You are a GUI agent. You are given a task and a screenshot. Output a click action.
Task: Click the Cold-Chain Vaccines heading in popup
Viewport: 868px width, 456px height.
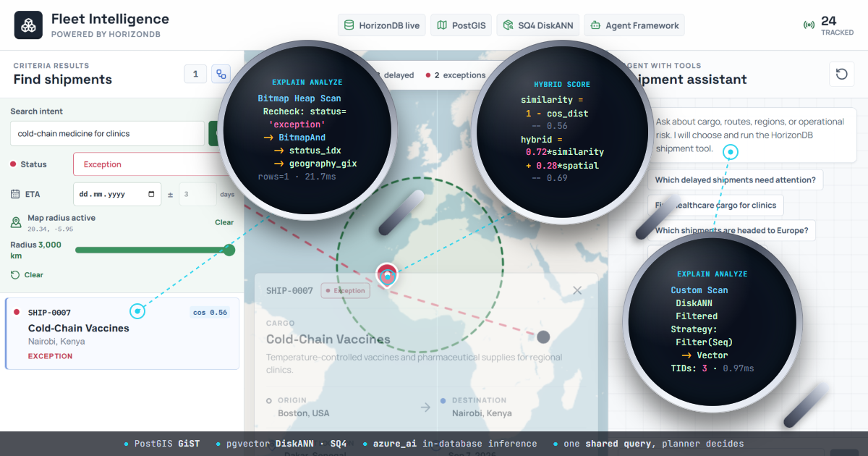(328, 339)
